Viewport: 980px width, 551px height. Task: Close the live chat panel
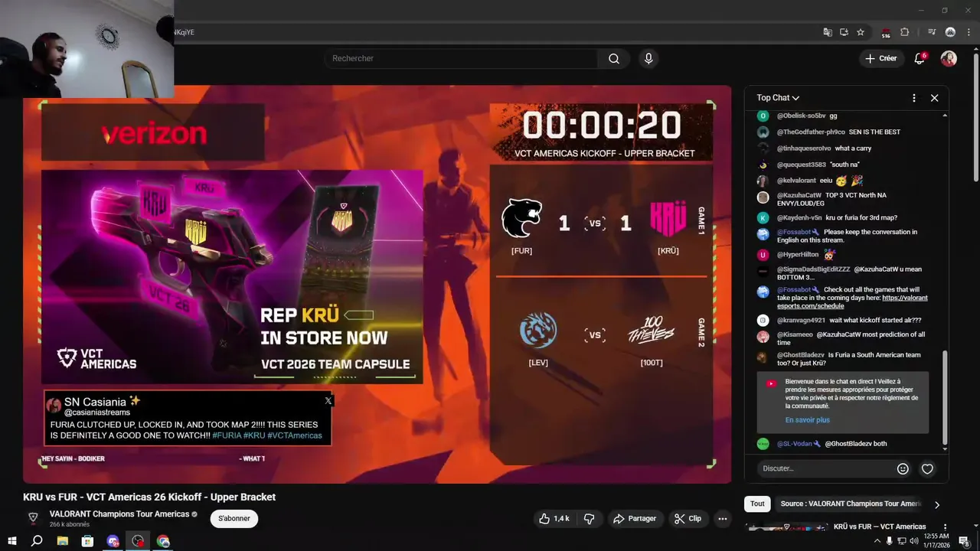point(934,98)
